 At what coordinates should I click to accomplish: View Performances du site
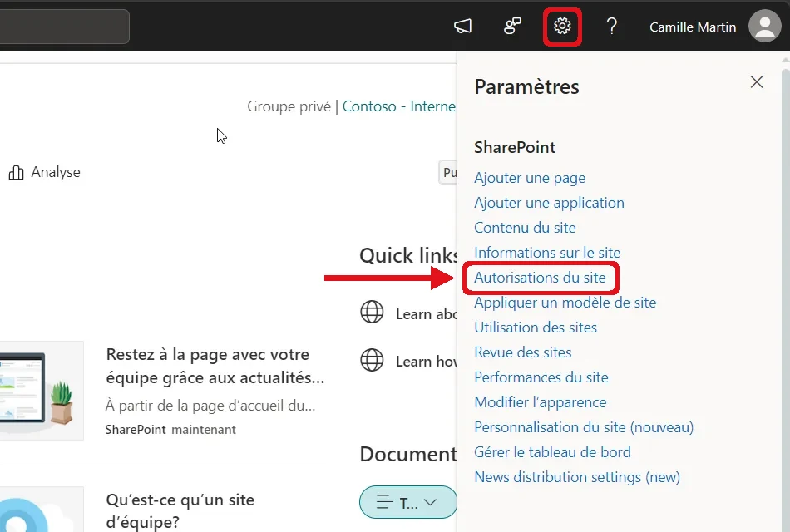541,377
